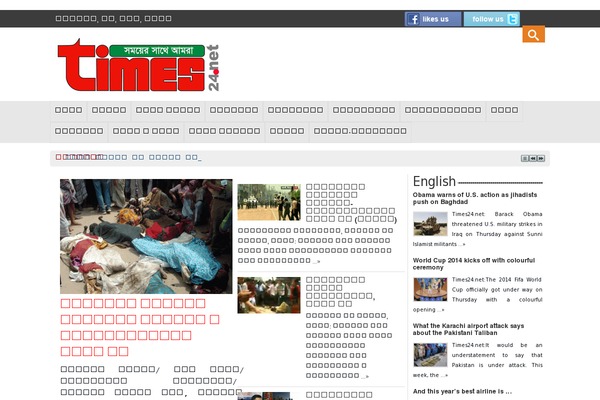The image size is (600, 400).
Task: Read 'Obama warns of U.S. action' headline
Action: [475, 198]
